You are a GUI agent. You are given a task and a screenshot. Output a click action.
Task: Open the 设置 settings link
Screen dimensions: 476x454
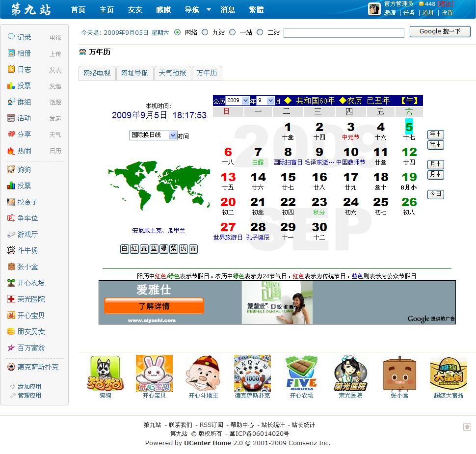coord(447,12)
